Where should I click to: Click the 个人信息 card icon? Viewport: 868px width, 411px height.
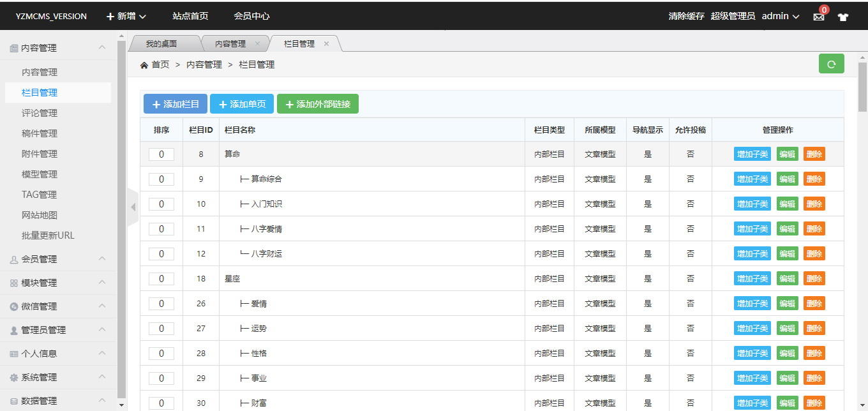tap(14, 354)
